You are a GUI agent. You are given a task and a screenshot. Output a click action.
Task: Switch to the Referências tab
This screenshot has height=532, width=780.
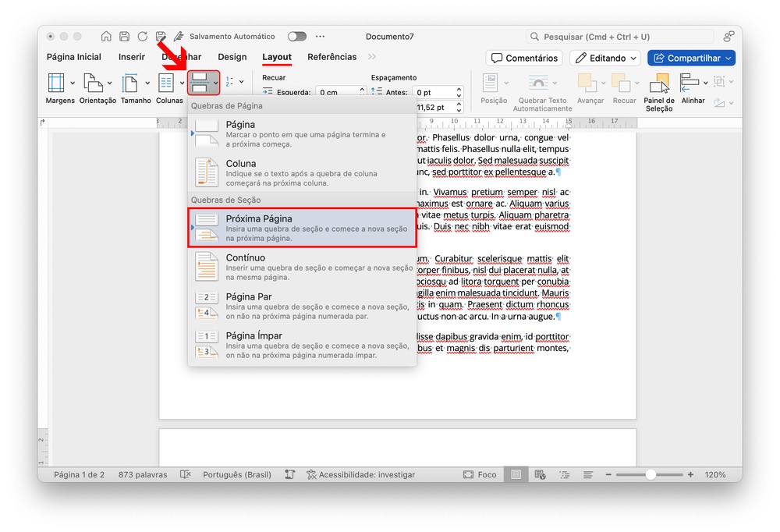click(331, 57)
